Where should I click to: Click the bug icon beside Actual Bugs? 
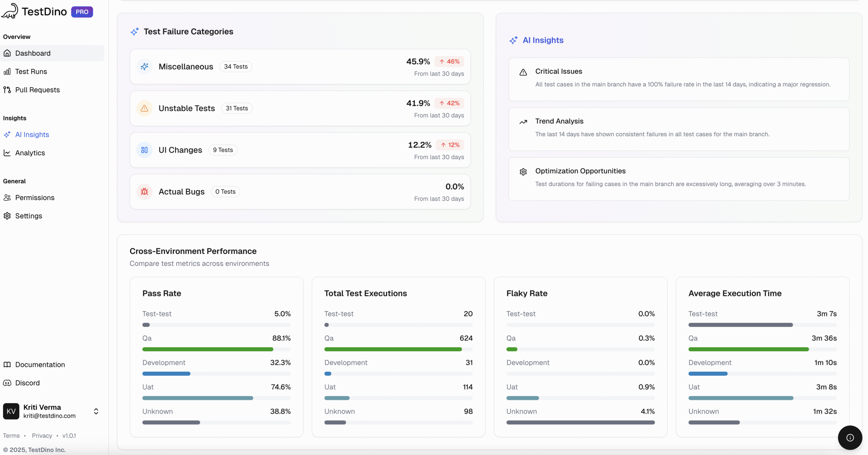tap(144, 192)
